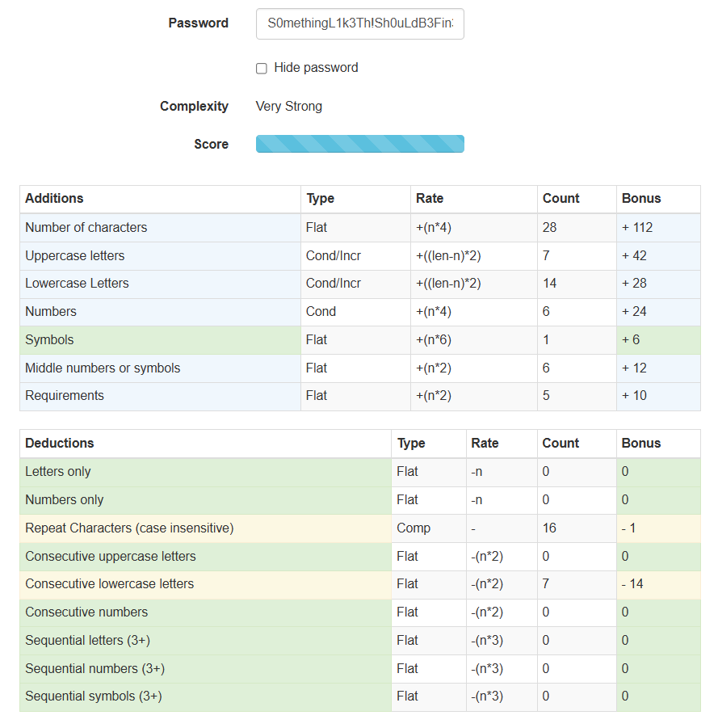718x728 pixels.
Task: Click the Rate column header in Additions
Action: (430, 199)
